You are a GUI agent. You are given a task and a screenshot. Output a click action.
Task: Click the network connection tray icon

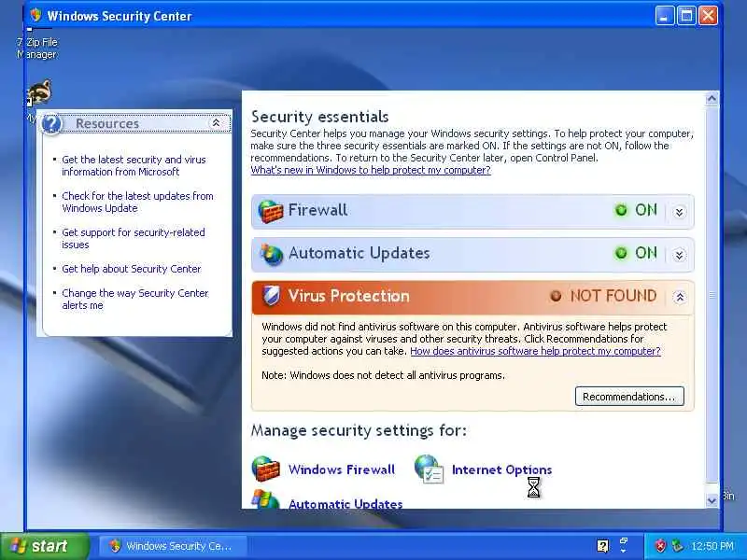click(x=677, y=546)
